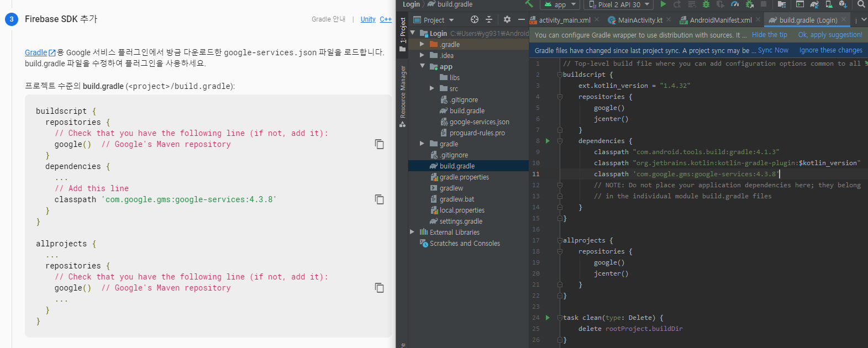Copy the classpath google-services snippet
The image size is (868, 348).
pyautogui.click(x=380, y=199)
